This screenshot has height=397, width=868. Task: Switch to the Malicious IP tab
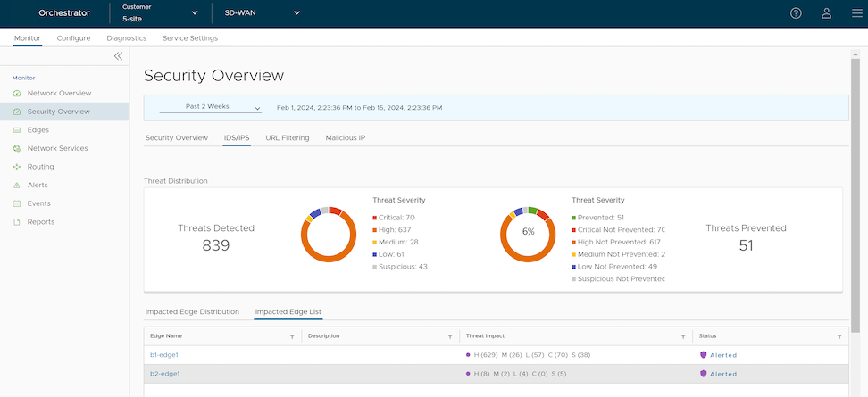346,138
